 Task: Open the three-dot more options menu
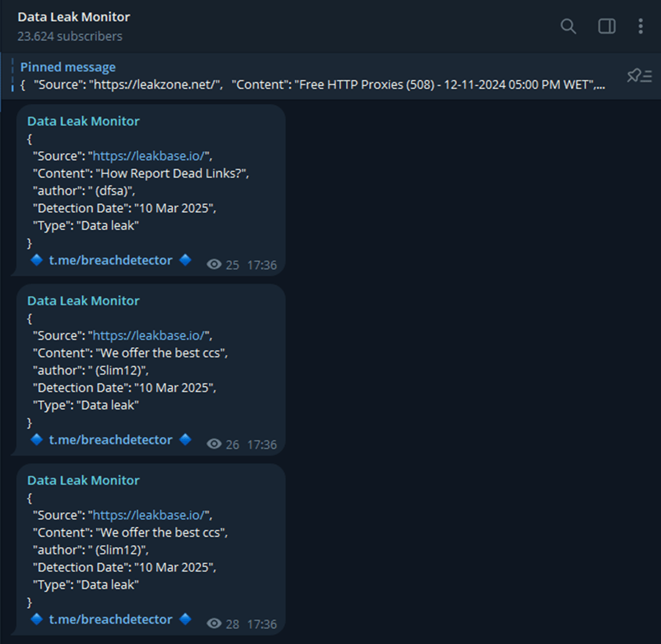[x=641, y=26]
